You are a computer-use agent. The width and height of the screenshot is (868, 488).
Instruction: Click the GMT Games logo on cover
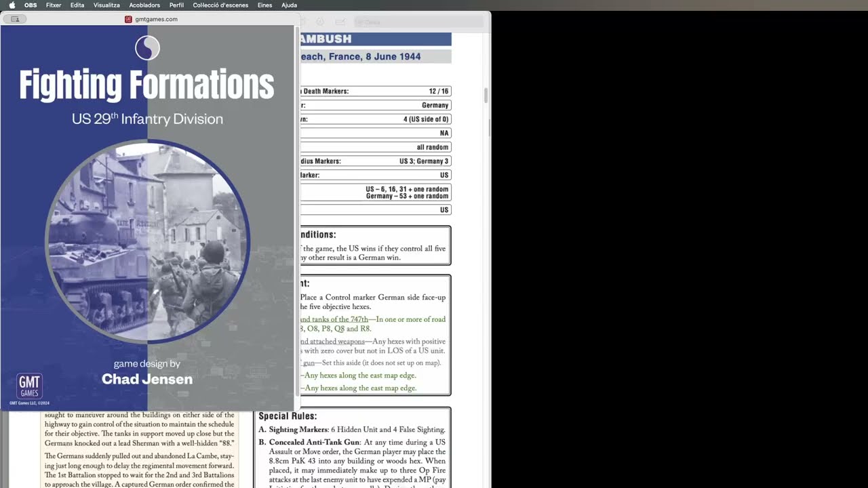29,386
